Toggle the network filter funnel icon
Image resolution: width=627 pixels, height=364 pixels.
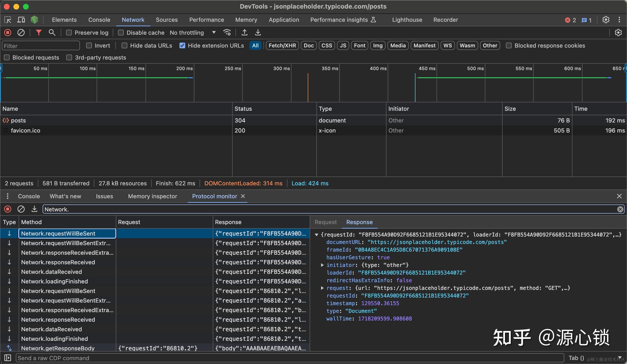point(39,33)
